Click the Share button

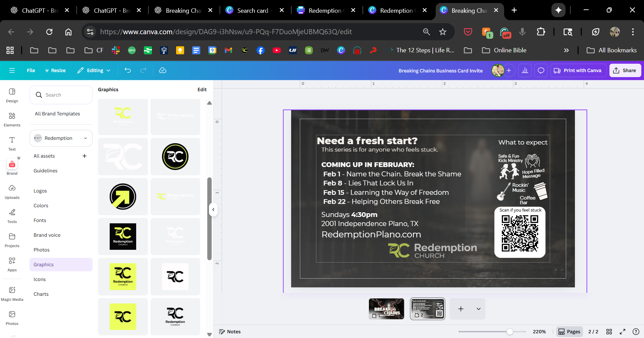coord(625,70)
